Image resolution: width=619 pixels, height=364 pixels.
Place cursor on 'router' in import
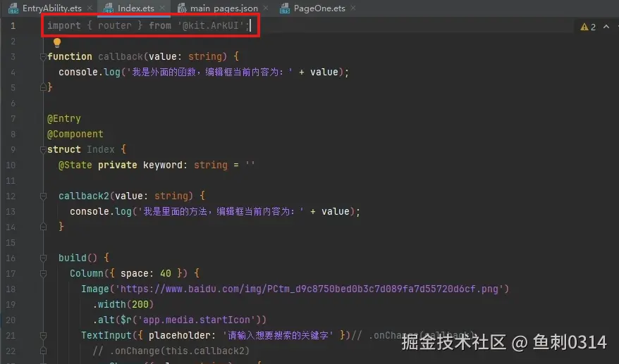click(114, 25)
